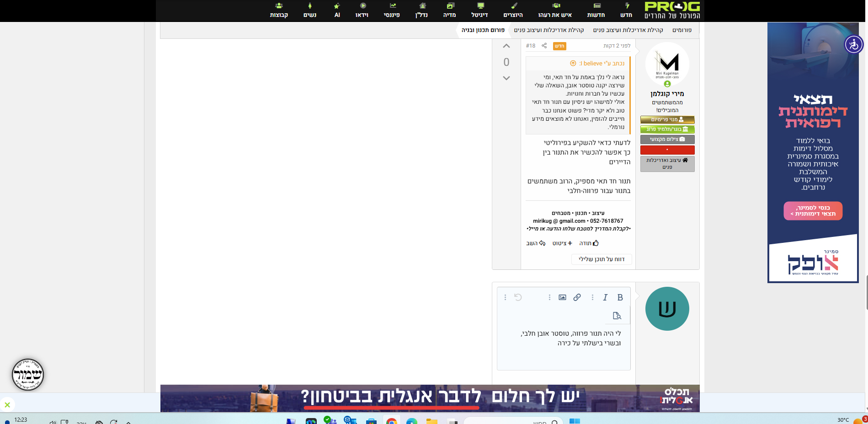The height and width of the screenshot is (424, 868).
Task: Open the פיננסי nav item
Action: pos(392,11)
